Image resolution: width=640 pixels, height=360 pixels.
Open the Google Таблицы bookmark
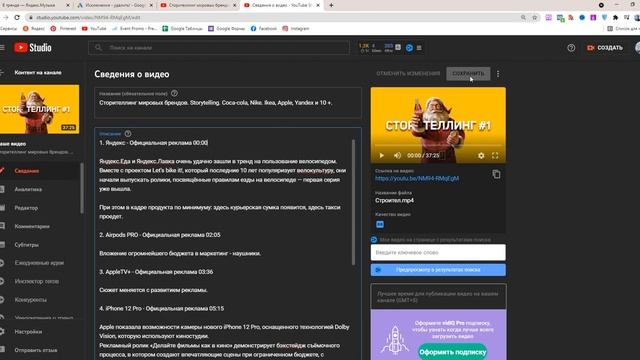click(182, 29)
